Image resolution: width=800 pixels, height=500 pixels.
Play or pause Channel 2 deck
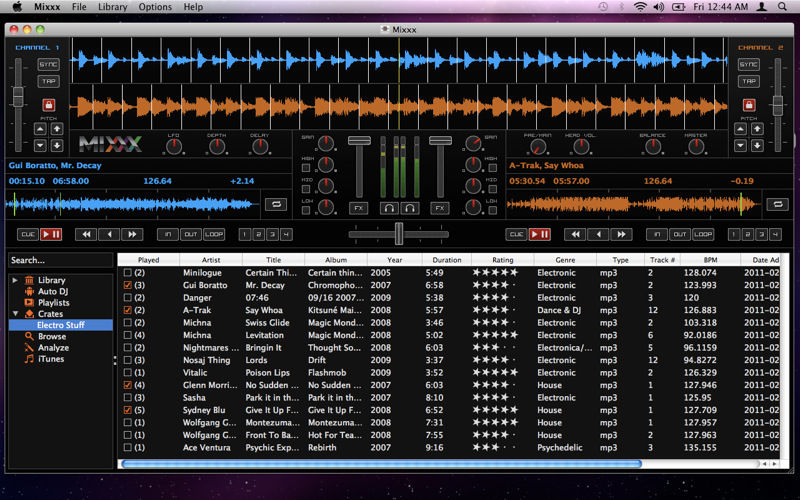click(x=540, y=234)
